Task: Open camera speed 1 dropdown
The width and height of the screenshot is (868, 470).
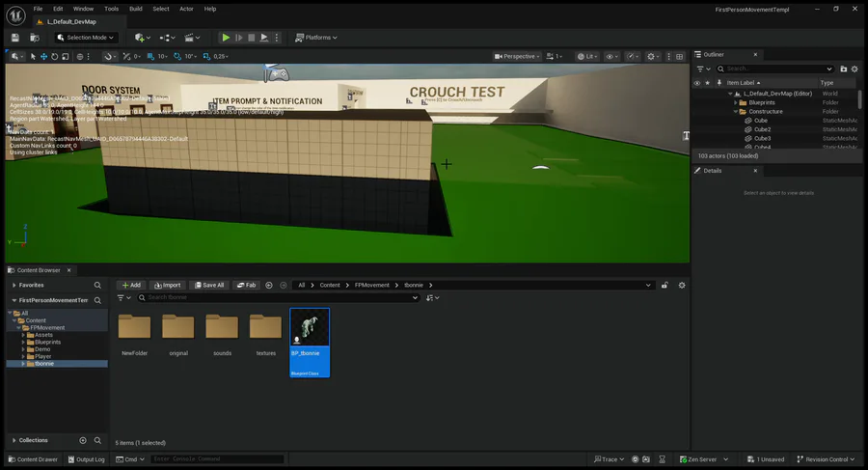Action: (555, 57)
